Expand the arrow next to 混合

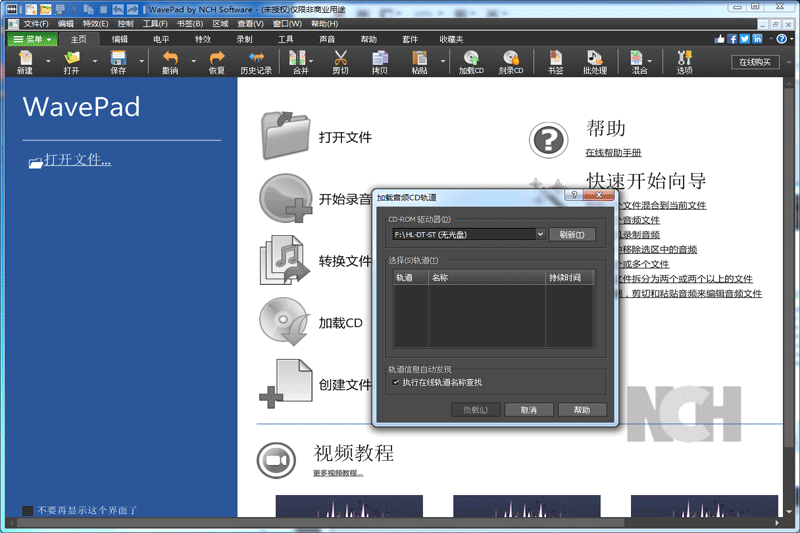click(650, 61)
